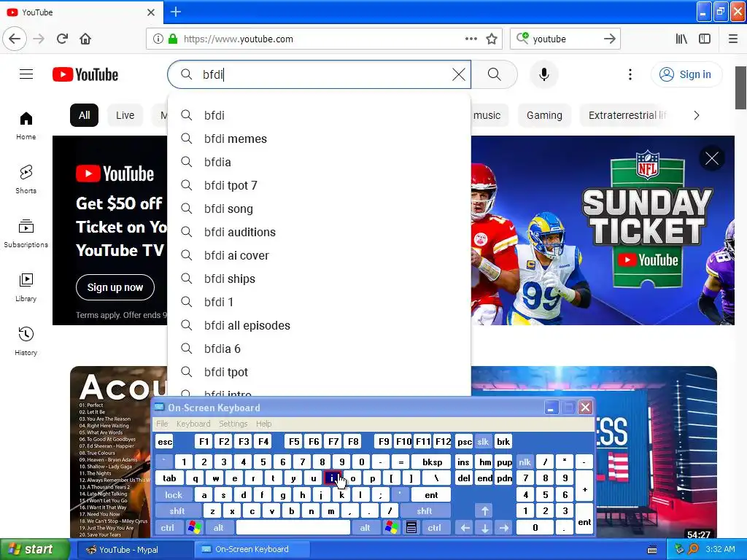Choose suggestion 'bfdi ai cover'
This screenshot has height=560, width=747.
pos(320,255)
